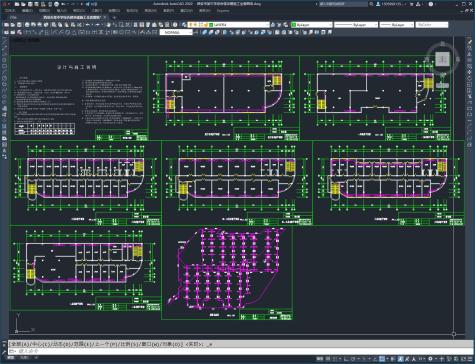The image size is (475, 364).
Task: Click Copy to clipboard icon in Standard toolbar
Action: [x=60, y=25]
